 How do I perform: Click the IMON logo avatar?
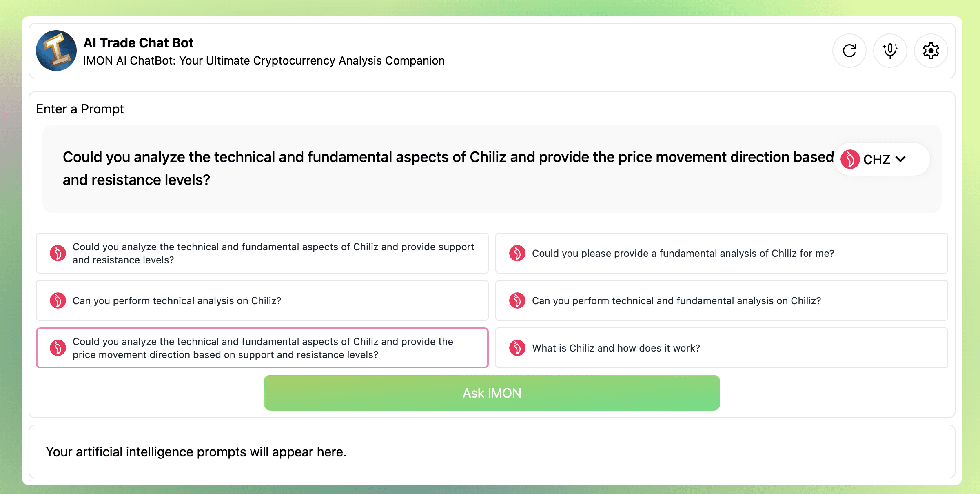click(x=56, y=51)
